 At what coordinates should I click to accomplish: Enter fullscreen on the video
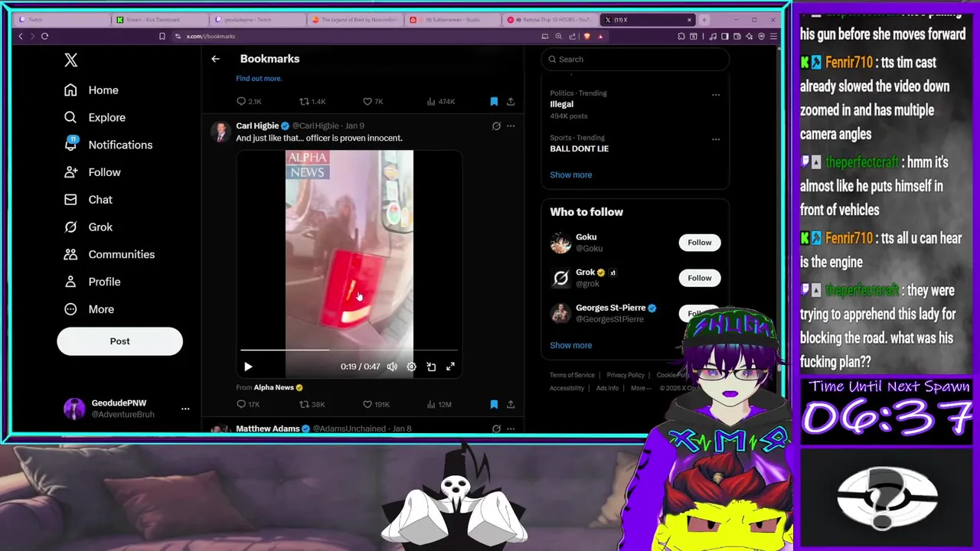coord(450,367)
